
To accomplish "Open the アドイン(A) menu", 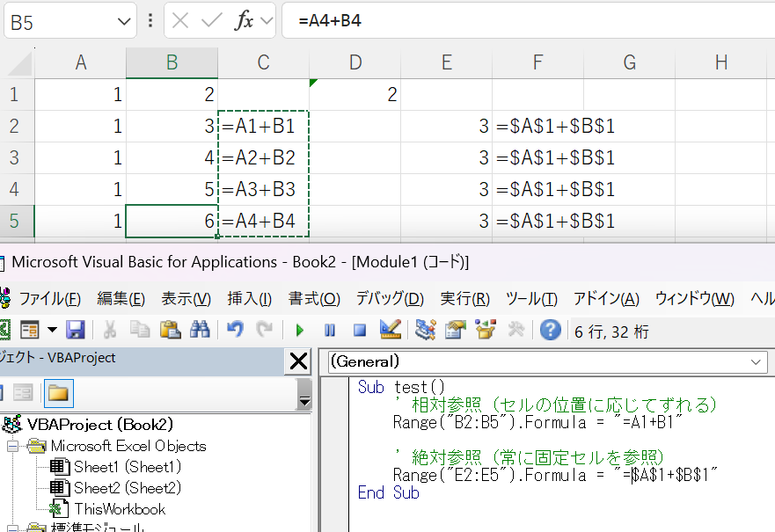I will click(606, 299).
